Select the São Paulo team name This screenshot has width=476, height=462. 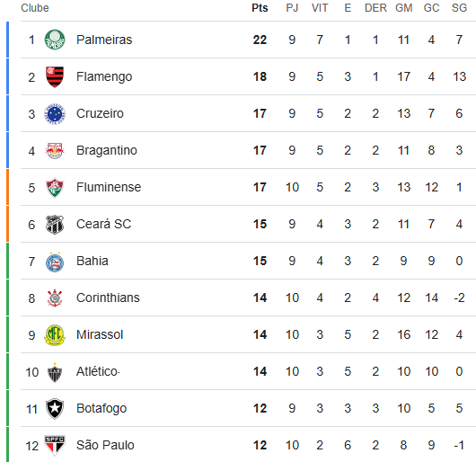click(105, 445)
